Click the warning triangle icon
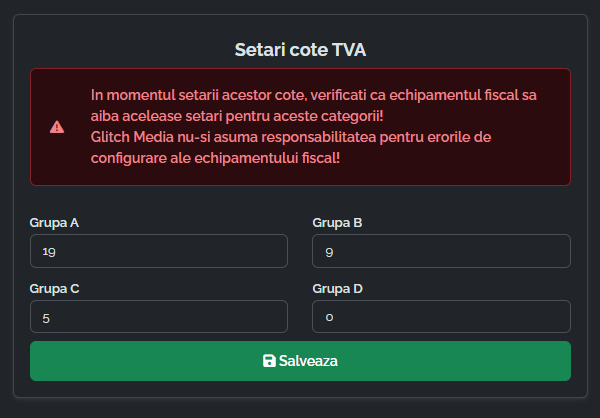Viewport: 600px width, 418px height. click(x=57, y=127)
